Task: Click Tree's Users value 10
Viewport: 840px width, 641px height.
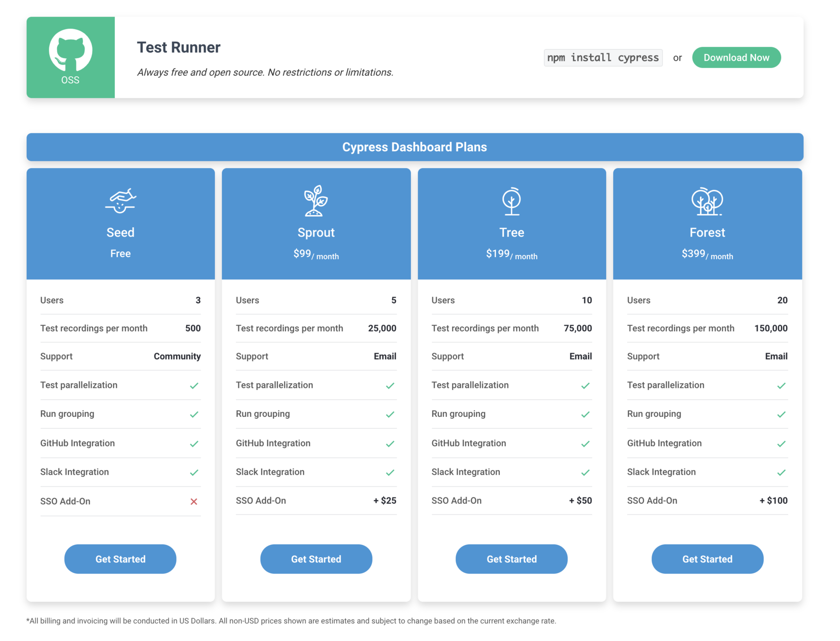Action: coord(587,300)
